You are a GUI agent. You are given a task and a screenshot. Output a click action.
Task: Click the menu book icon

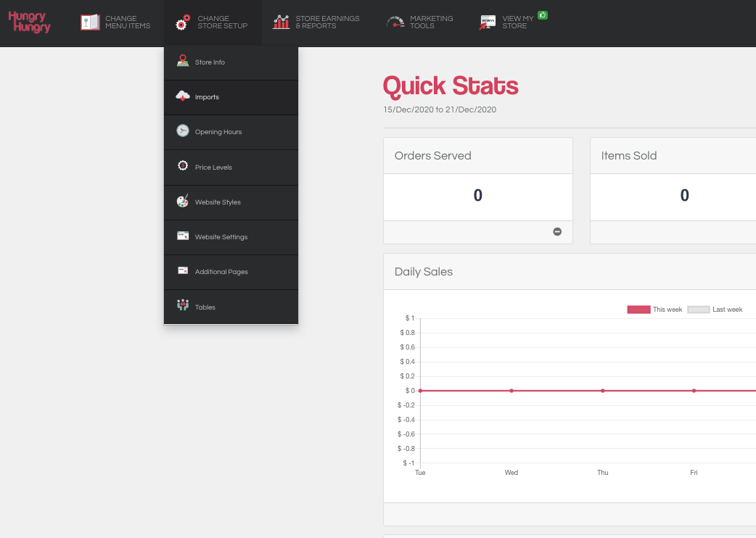[90, 22]
